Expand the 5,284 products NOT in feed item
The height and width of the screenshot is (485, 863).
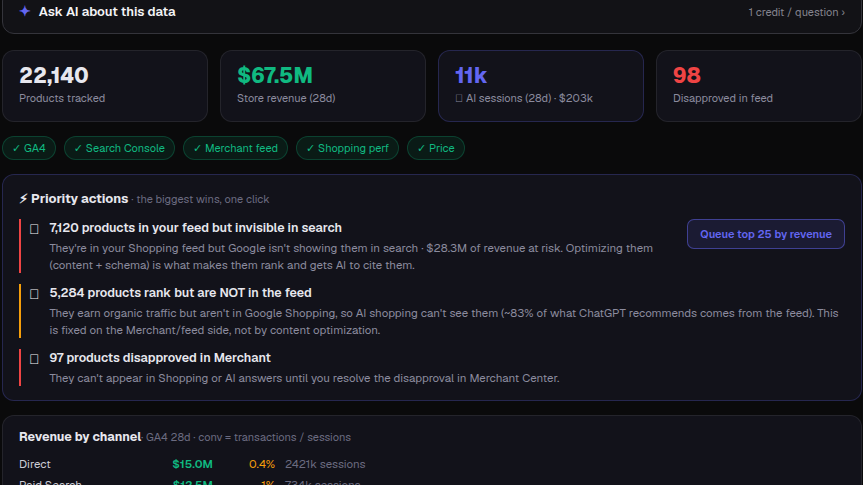(x=181, y=293)
